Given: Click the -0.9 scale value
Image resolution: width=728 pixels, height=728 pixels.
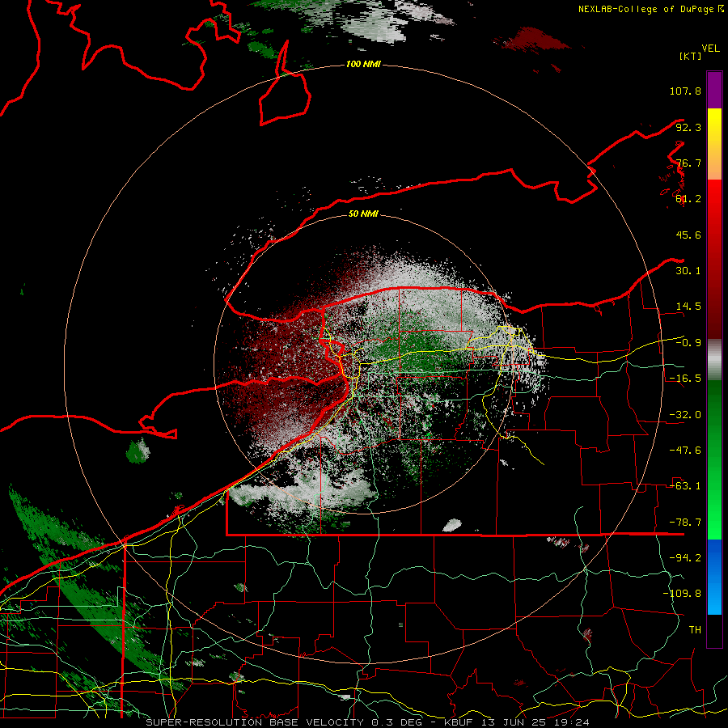Looking at the screenshot, I should pos(688,343).
